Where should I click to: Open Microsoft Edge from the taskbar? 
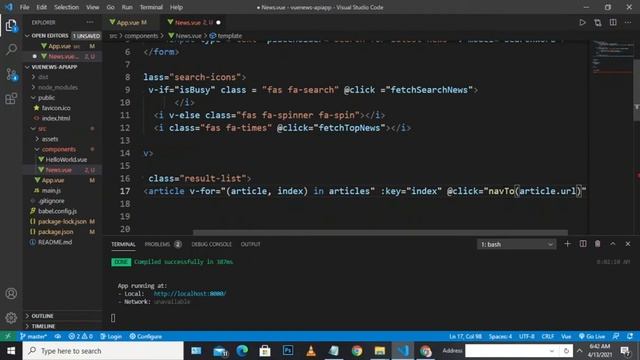point(242,351)
